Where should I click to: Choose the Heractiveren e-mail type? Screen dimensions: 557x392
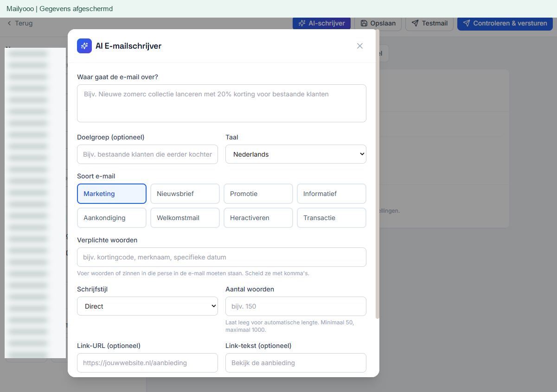click(258, 218)
